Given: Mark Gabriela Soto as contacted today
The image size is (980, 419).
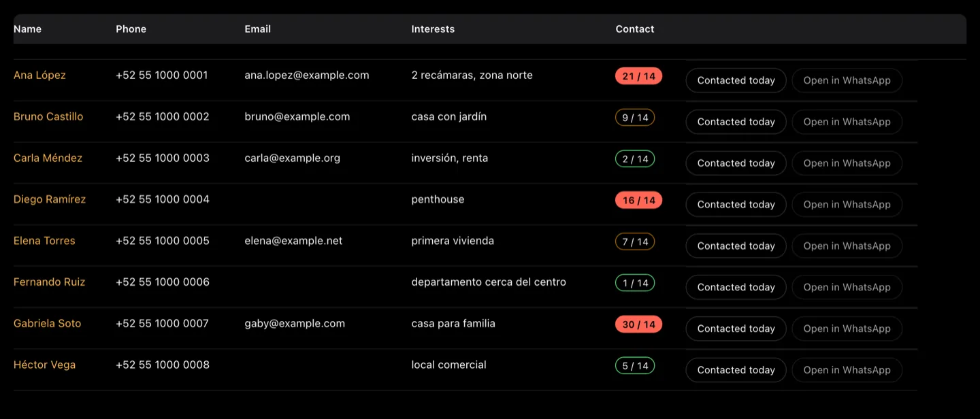Looking at the screenshot, I should [x=736, y=329].
